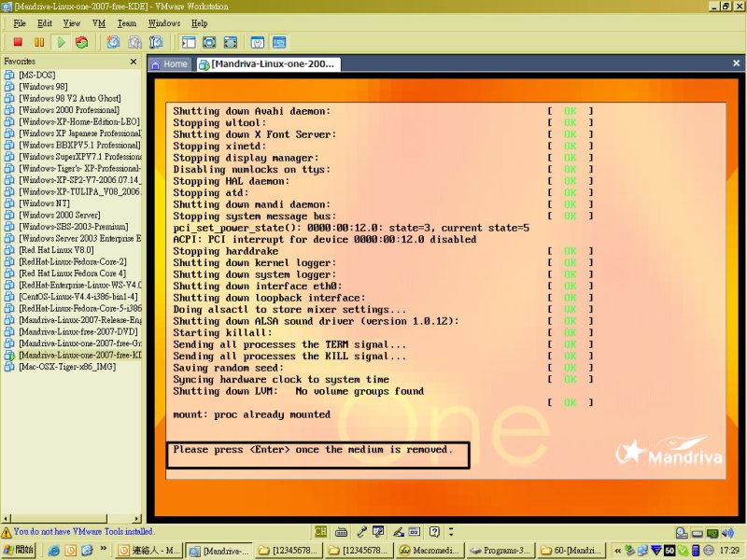The image size is (747, 560).
Task: Expand hidden system tray icons
Action: pos(617,551)
